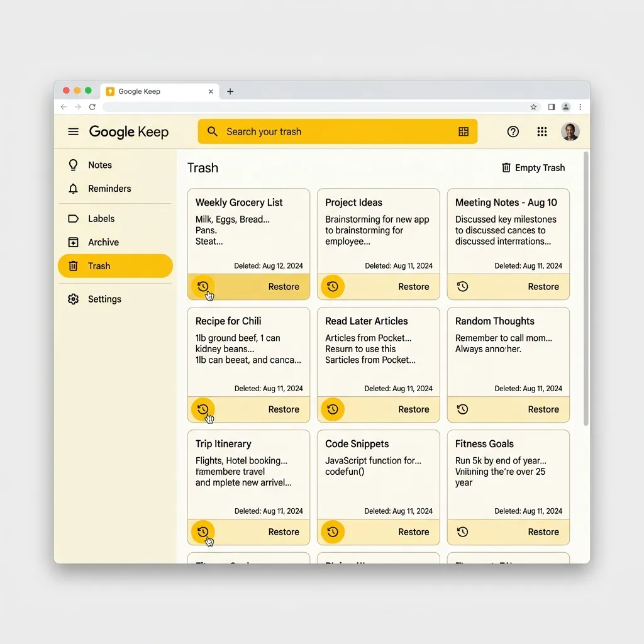The width and height of the screenshot is (644, 644).
Task: Click the 'Trash' page heading
Action: coord(203,168)
